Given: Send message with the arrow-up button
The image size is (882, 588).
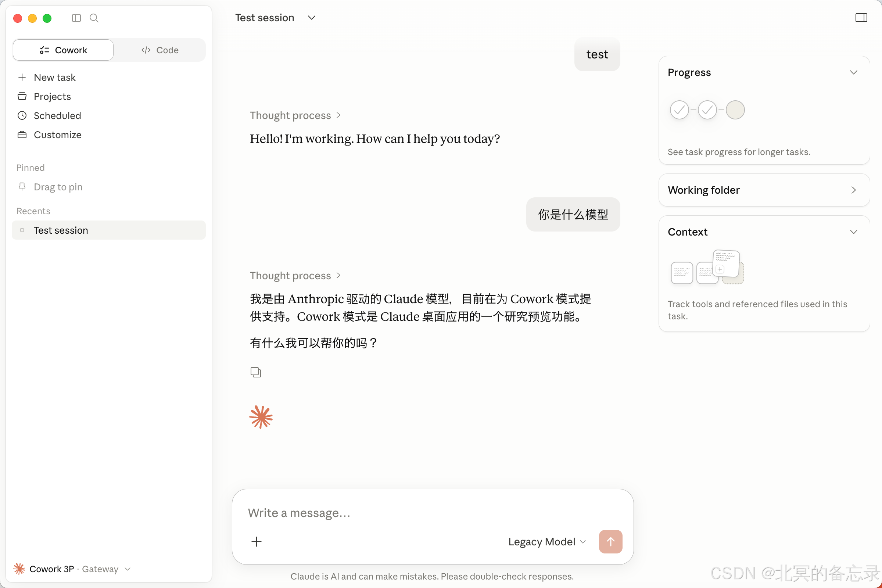Looking at the screenshot, I should pos(610,541).
